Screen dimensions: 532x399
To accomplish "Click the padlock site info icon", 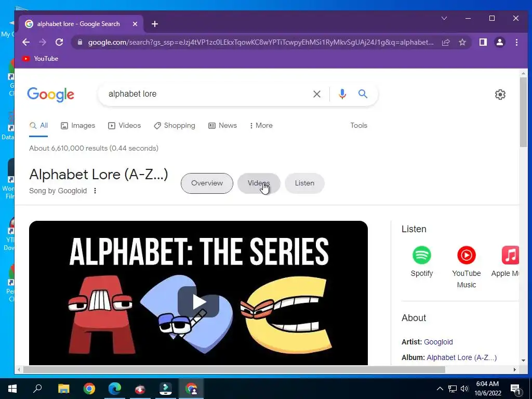I will click(80, 42).
